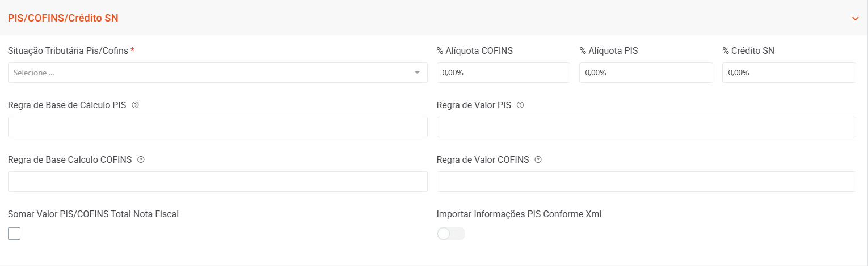868x266 pixels.
Task: Focus the Regra de Valor PIS input
Action: pos(646,127)
